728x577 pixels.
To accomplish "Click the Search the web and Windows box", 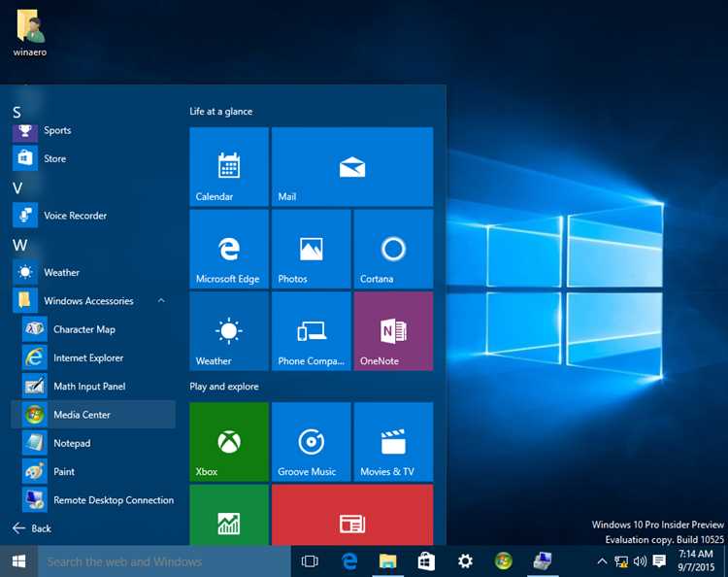I will point(164,561).
